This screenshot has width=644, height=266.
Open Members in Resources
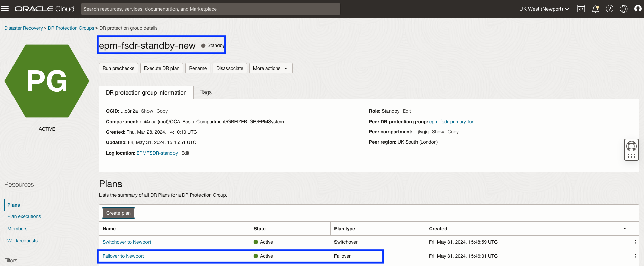(17, 229)
